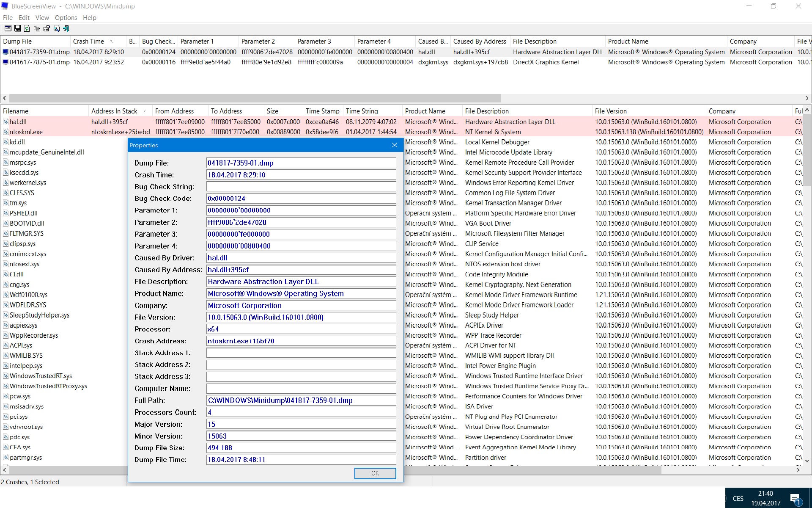
Task: Open Advanced Options from the toolbar
Action: click(8, 28)
